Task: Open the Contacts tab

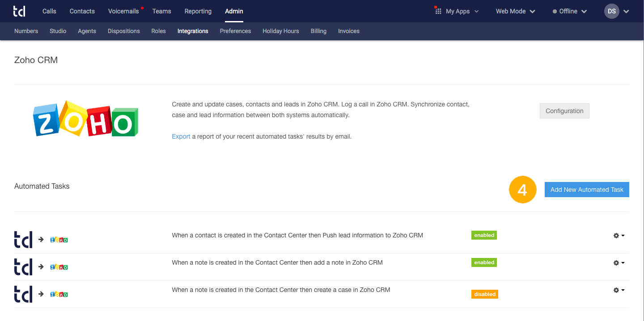Action: (82, 11)
